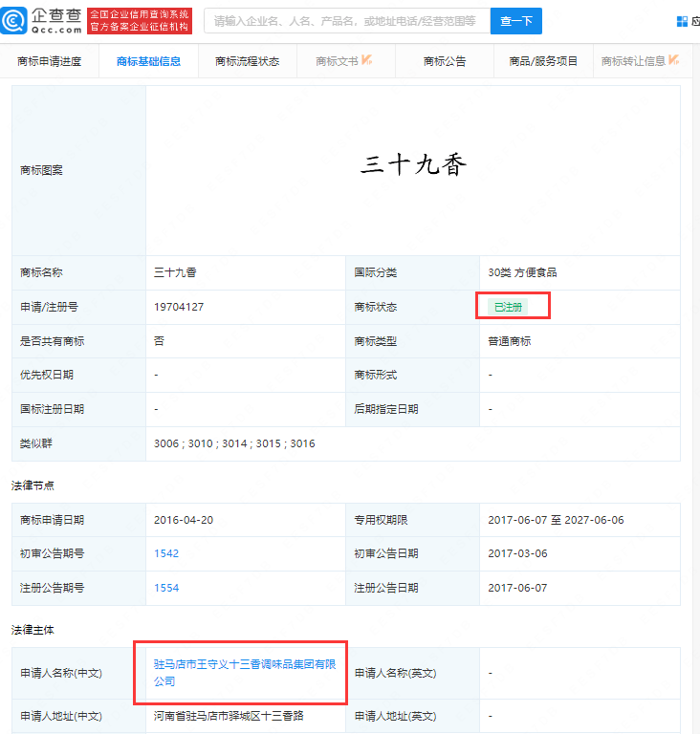Click the 法律主体 section heading
The width and height of the screenshot is (700, 734).
[x=33, y=630]
